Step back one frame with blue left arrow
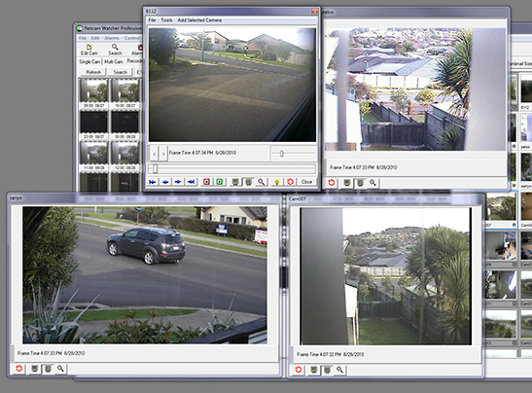Screen dimensions: 532x393 165,182
